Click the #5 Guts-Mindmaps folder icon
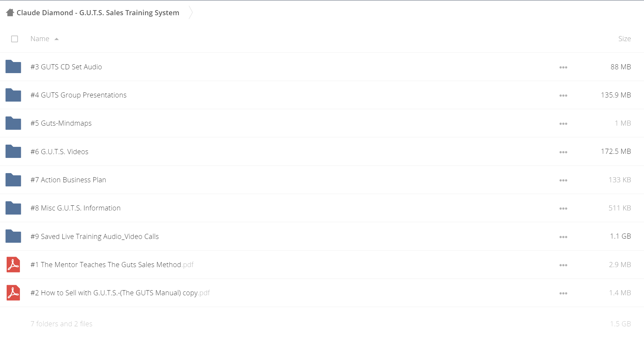Image resolution: width=644 pixels, height=344 pixels. point(13,123)
